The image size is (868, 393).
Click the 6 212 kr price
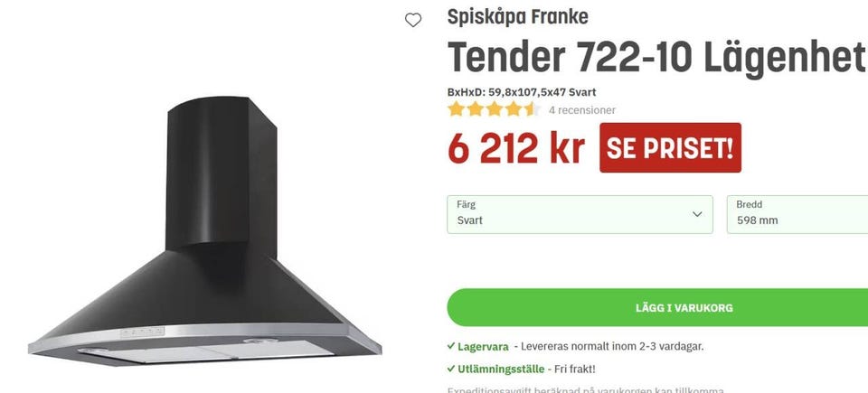click(x=516, y=148)
